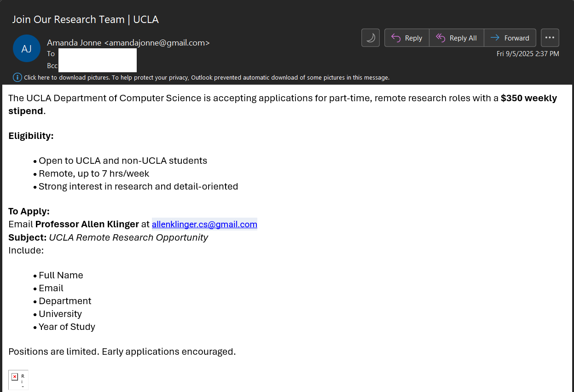Click the Email list item under Include
Image resolution: width=574 pixels, height=392 pixels.
(51, 288)
